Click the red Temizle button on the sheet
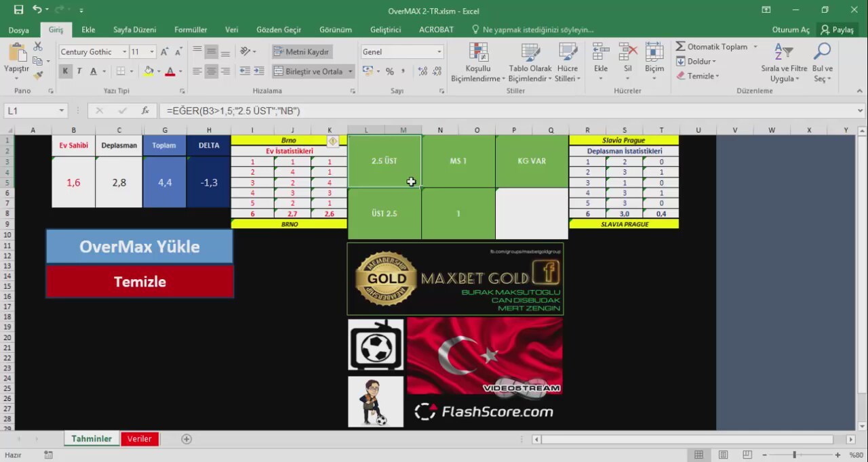The width and height of the screenshot is (868, 462). (x=140, y=282)
